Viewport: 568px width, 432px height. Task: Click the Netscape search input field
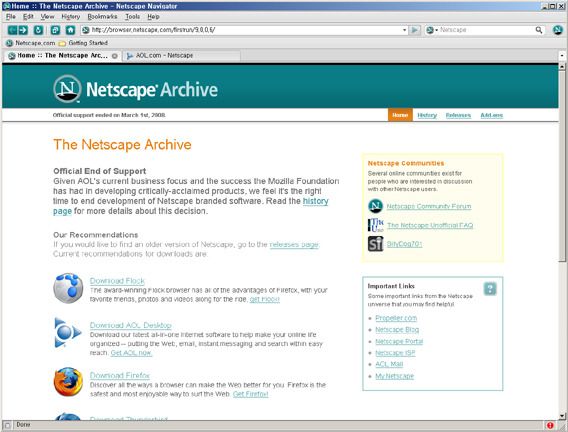coord(486,30)
